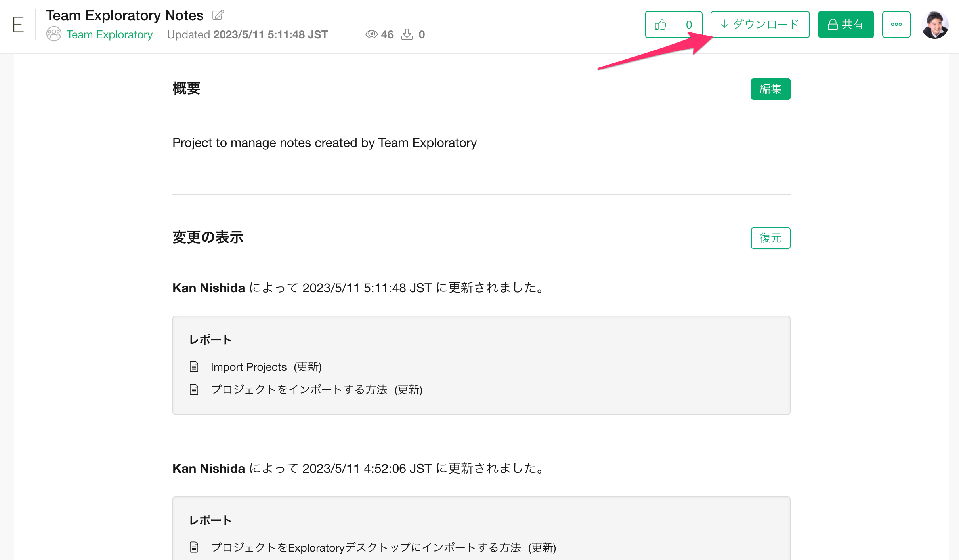This screenshot has width=959, height=560.
Task: Click the thumbs-up like icon
Action: (660, 25)
